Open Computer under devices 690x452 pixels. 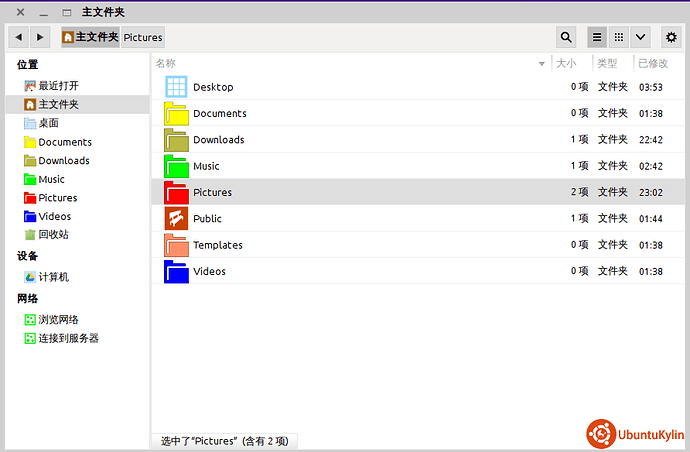[53, 277]
